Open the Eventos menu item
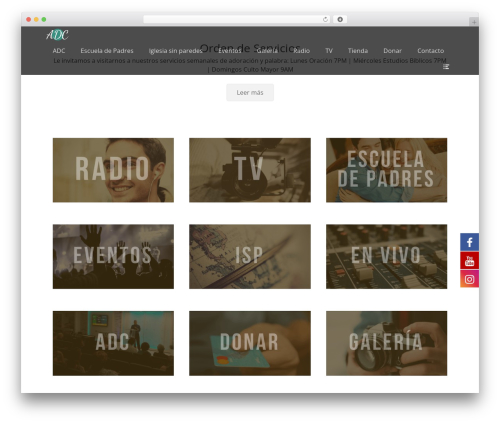The image size is (500, 423). 230,51
